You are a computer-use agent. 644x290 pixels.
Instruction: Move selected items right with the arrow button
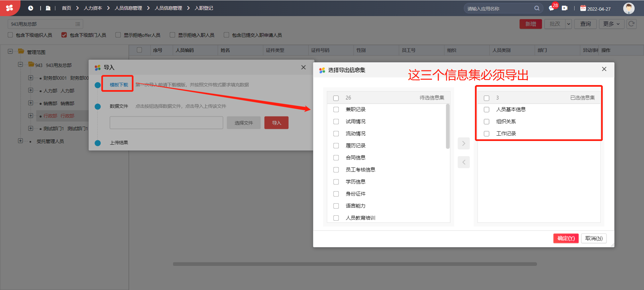click(464, 143)
